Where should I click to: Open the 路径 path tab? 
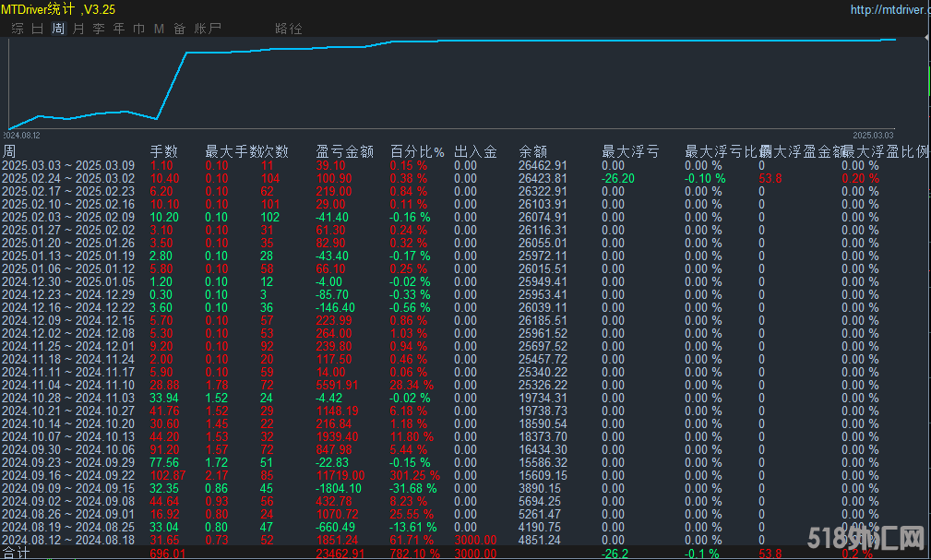[x=289, y=29]
